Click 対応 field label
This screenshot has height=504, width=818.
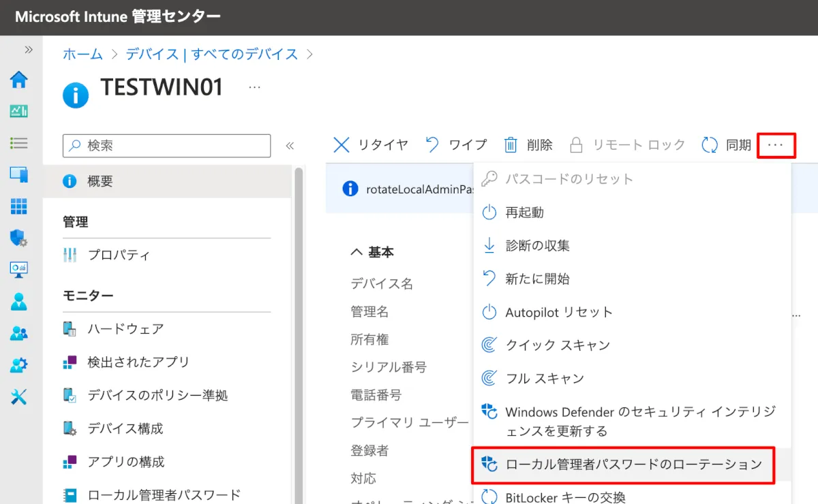pyautogui.click(x=363, y=478)
